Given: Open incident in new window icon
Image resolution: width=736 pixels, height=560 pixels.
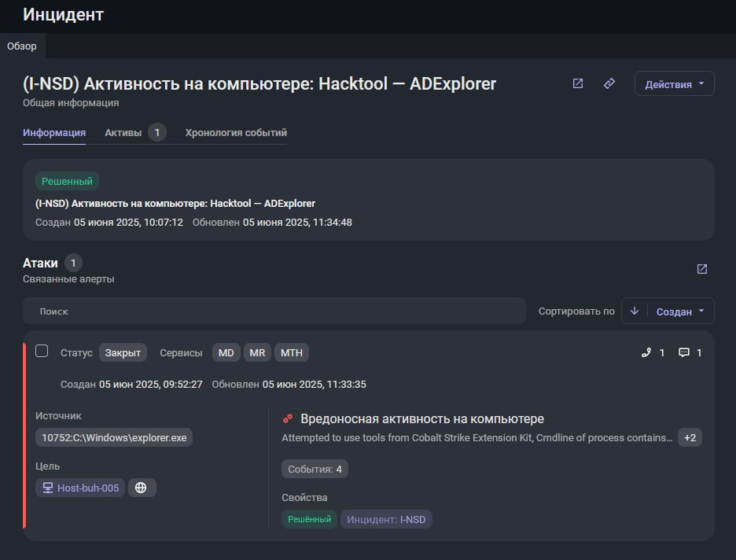Looking at the screenshot, I should (x=578, y=83).
